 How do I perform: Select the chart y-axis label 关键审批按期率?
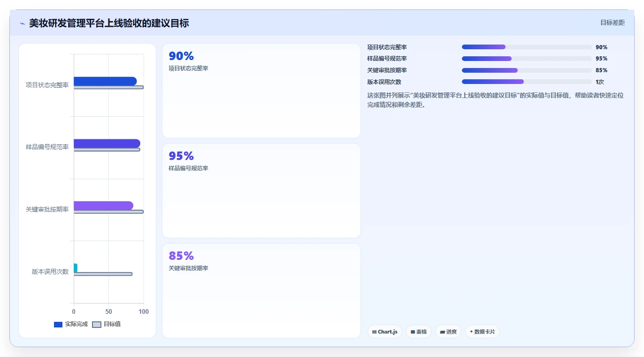coord(47,209)
